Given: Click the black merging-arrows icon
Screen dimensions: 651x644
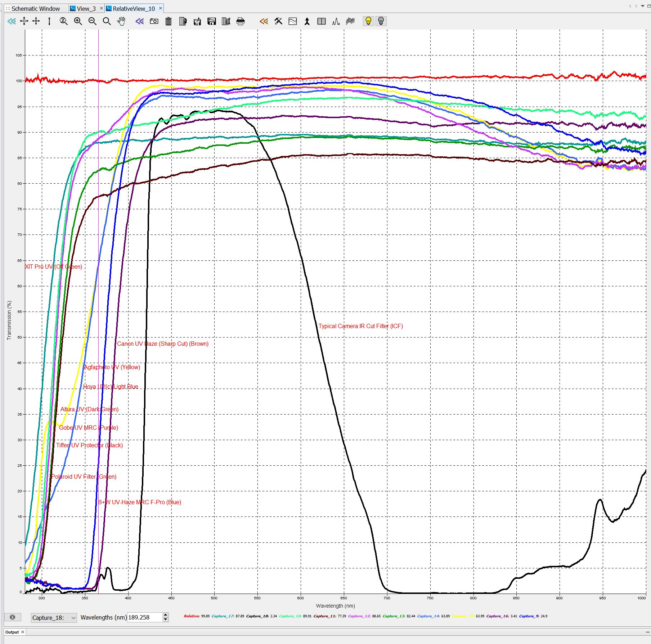Looking at the screenshot, I should click(x=307, y=21).
